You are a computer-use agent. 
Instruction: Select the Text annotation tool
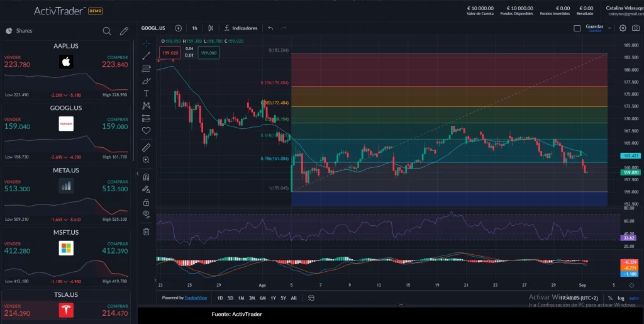(146, 93)
